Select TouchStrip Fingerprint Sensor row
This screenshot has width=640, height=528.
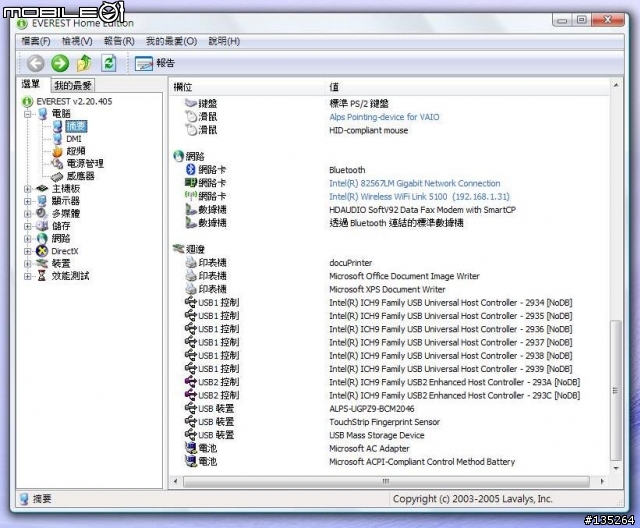[x=384, y=422]
